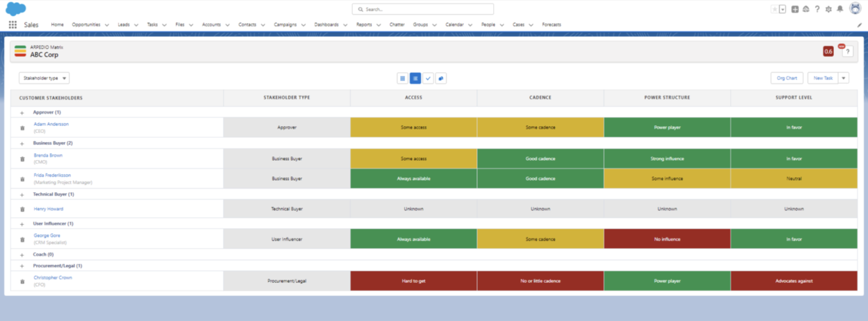Click the red 0.6 score badge
This screenshot has width=868, height=321.
(x=828, y=52)
